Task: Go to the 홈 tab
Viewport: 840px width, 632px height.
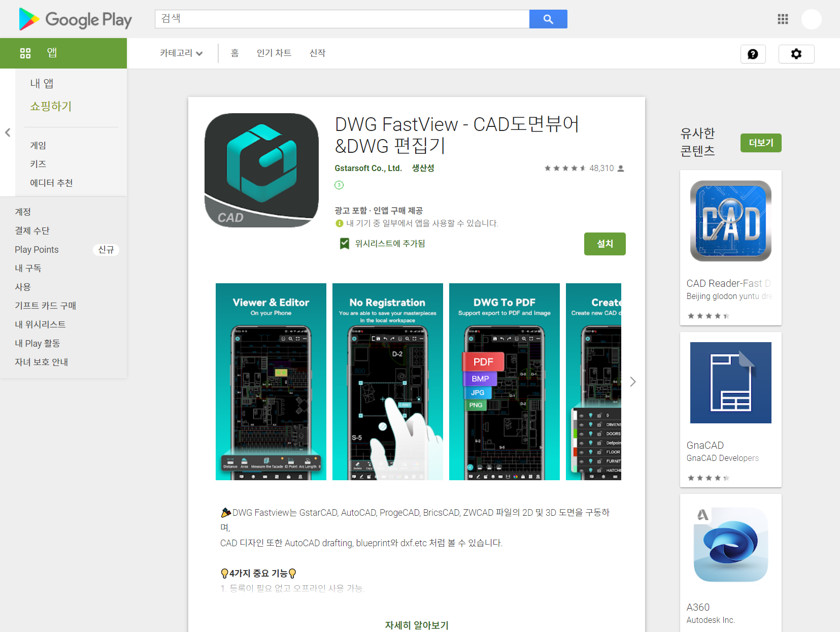Action: (234, 53)
